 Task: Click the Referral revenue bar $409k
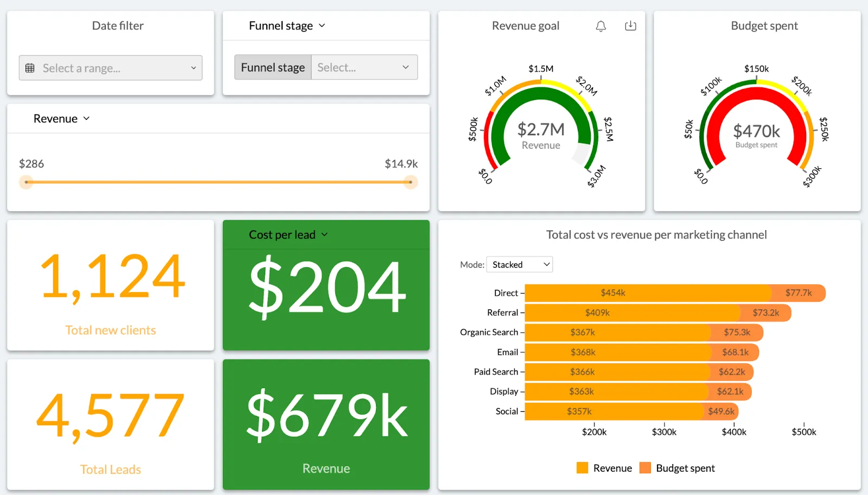point(632,313)
